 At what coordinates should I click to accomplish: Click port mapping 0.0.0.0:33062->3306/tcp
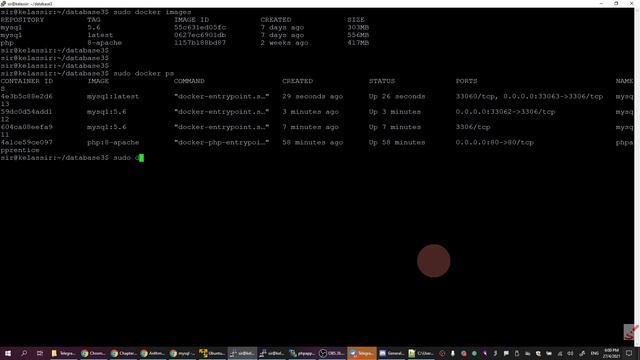tap(505, 112)
